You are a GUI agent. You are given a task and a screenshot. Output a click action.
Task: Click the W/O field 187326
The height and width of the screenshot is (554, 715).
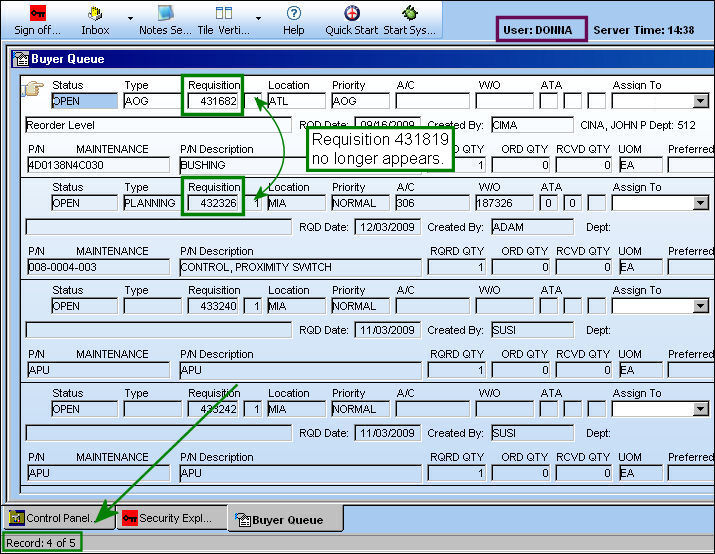[504, 203]
